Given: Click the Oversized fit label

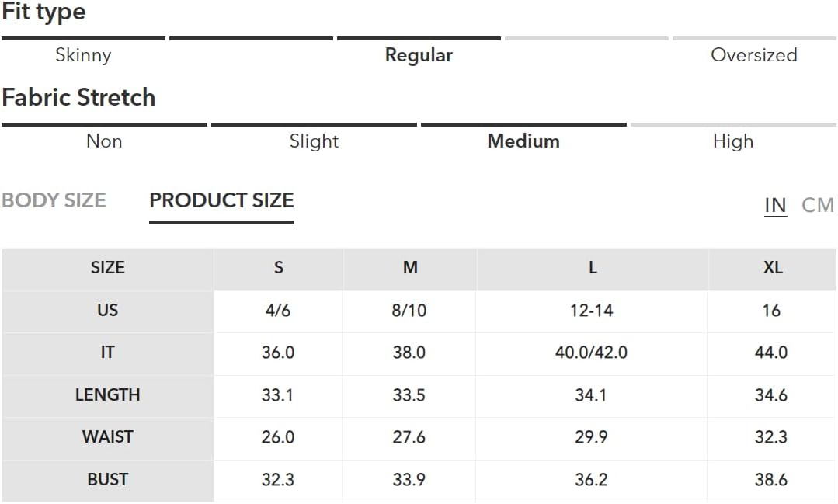Looking at the screenshot, I should (x=754, y=55).
